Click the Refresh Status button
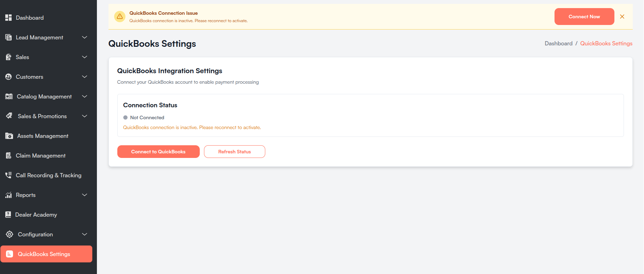The height and width of the screenshot is (274, 644). (234, 152)
